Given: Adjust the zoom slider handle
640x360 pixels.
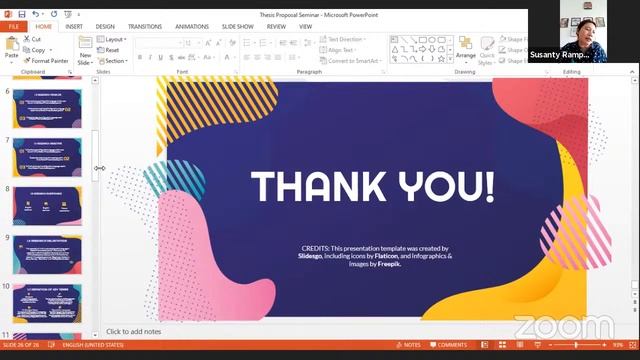Looking at the screenshot, I should 576,345.
